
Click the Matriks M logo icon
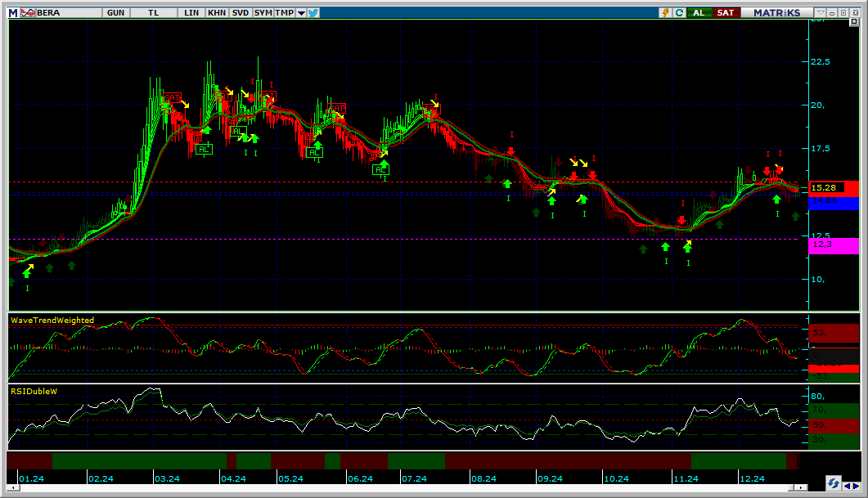pyautogui.click(x=13, y=13)
